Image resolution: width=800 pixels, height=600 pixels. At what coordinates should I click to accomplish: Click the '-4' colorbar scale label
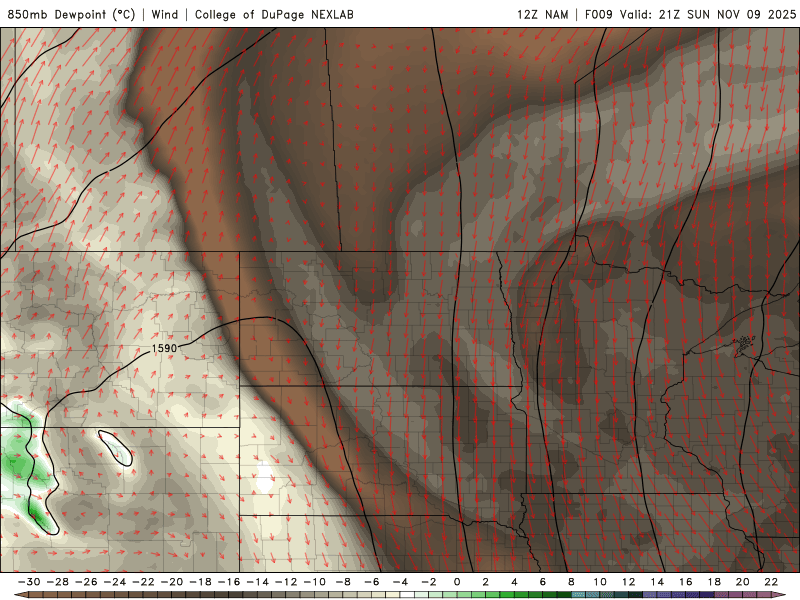point(400,582)
